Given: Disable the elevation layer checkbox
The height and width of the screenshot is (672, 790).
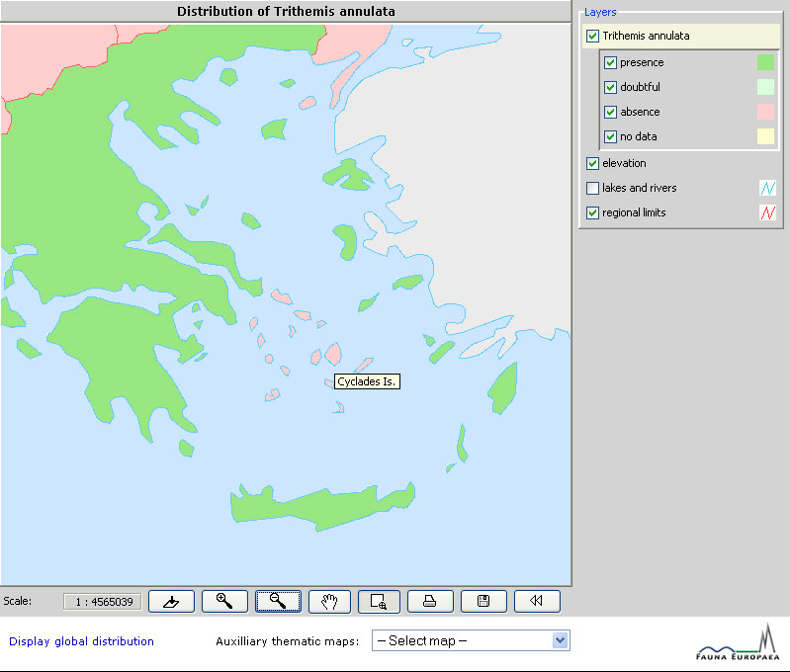Looking at the screenshot, I should pos(592,163).
